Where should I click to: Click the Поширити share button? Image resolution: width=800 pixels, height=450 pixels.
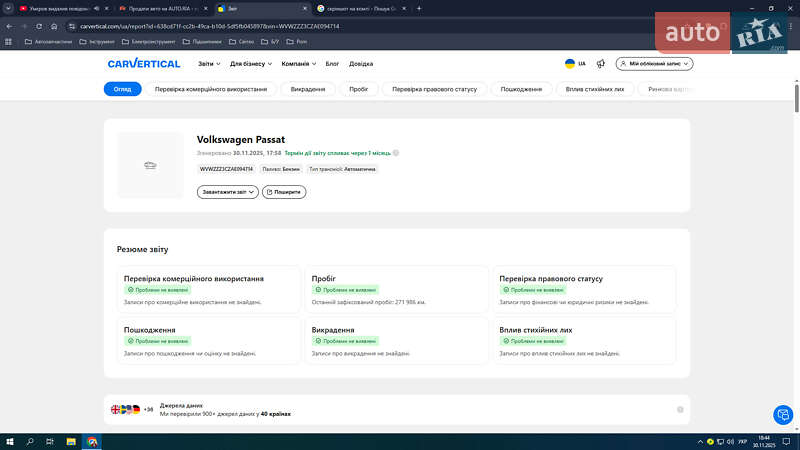pos(284,192)
